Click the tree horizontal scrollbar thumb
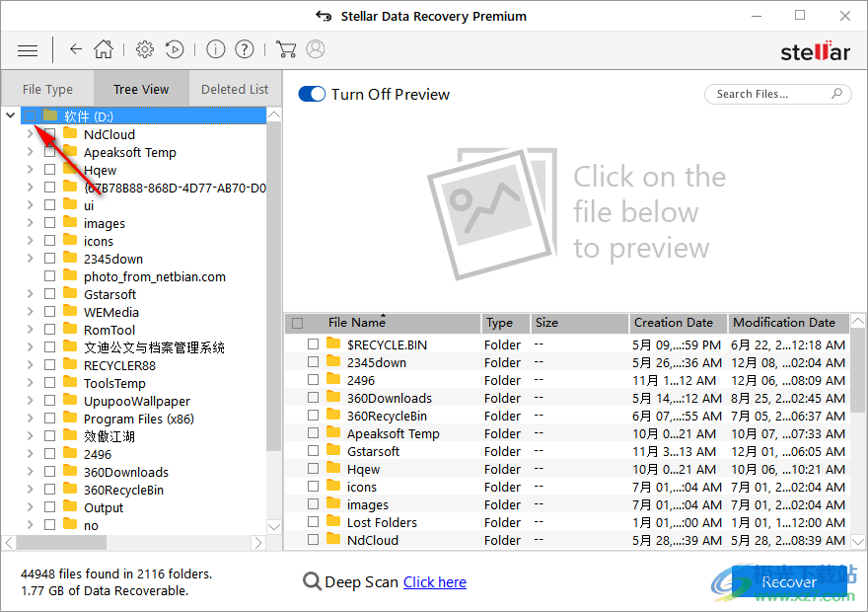 click(x=61, y=542)
